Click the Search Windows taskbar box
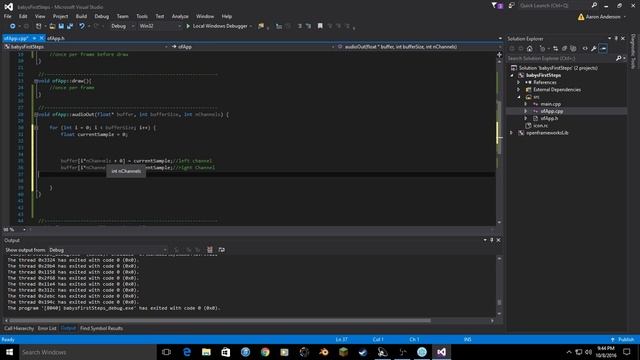Screen dimensions: 640x360 coord(87,352)
